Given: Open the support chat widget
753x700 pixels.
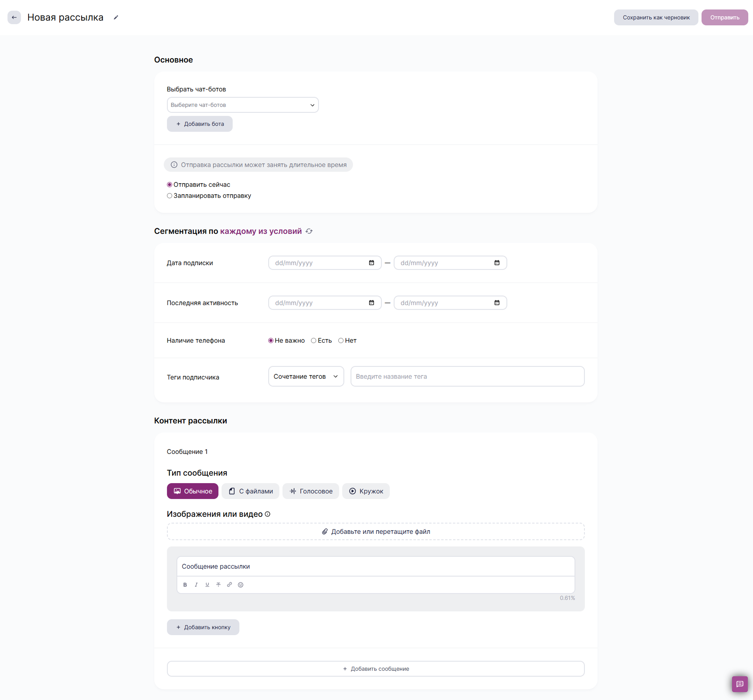Looking at the screenshot, I should click(740, 684).
